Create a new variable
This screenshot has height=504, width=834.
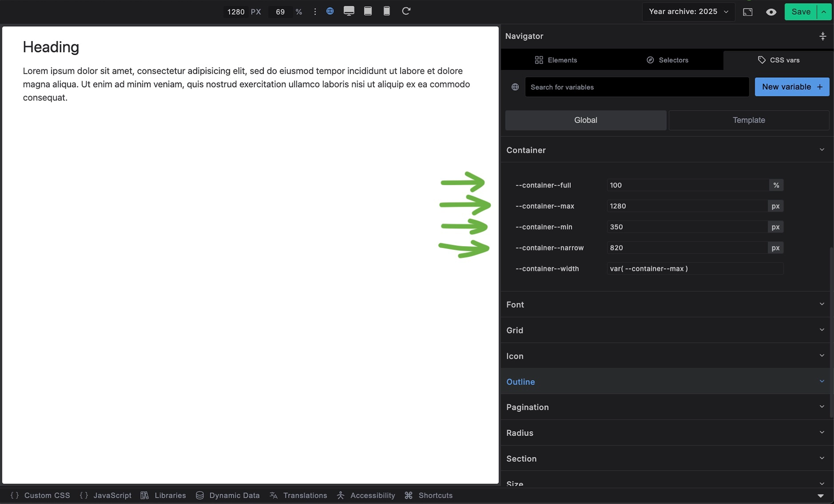coord(792,87)
